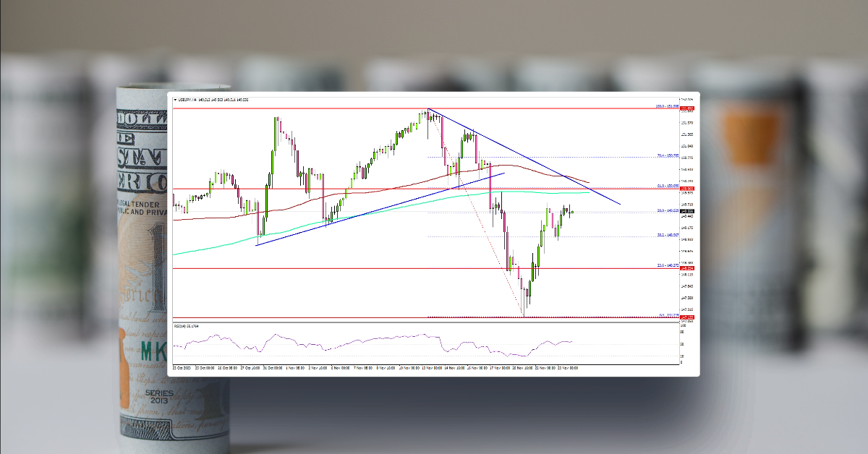
Task: Open the USDJPY,H4 symbol dropdown arrow
Action: pos(175,98)
